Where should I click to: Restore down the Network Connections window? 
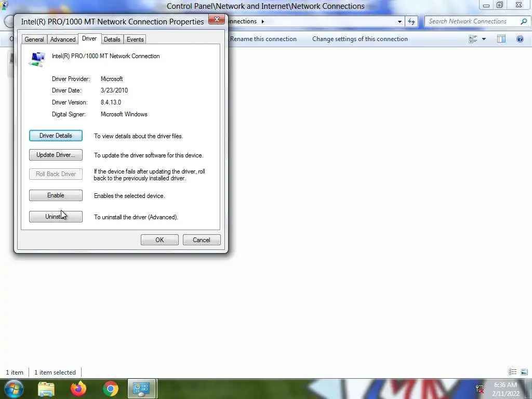tap(500, 5)
